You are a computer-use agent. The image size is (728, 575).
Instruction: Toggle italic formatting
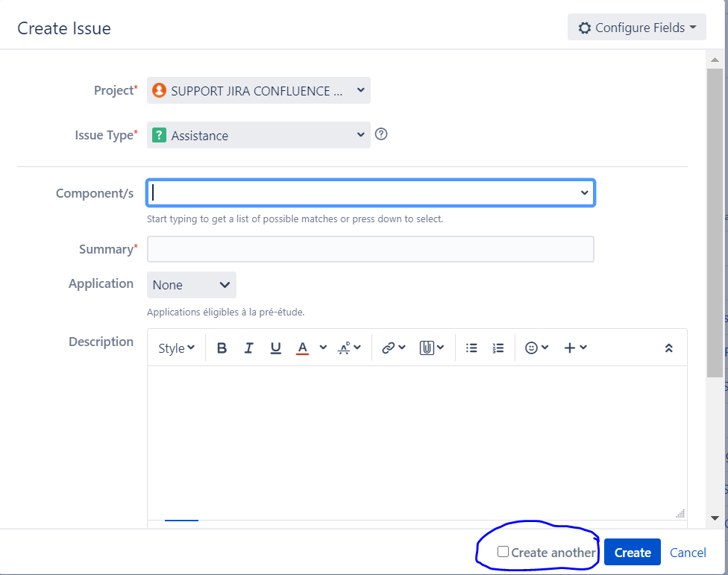click(x=249, y=348)
